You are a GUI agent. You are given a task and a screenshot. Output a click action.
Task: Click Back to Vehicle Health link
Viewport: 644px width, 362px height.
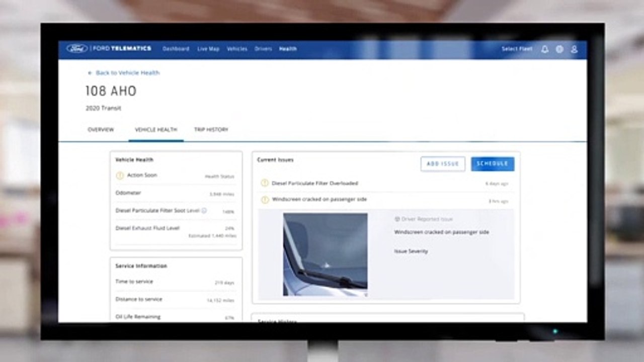[128, 73]
